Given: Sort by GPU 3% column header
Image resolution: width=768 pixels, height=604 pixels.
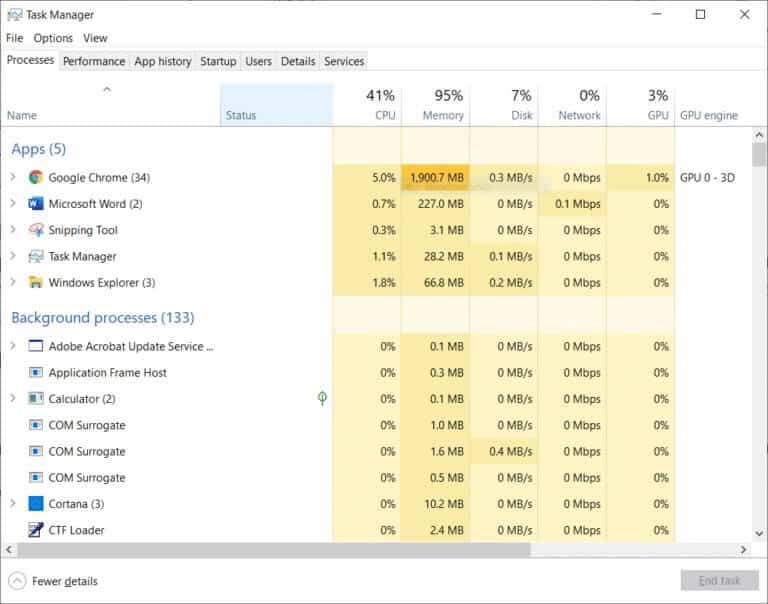Looking at the screenshot, I should (x=641, y=105).
